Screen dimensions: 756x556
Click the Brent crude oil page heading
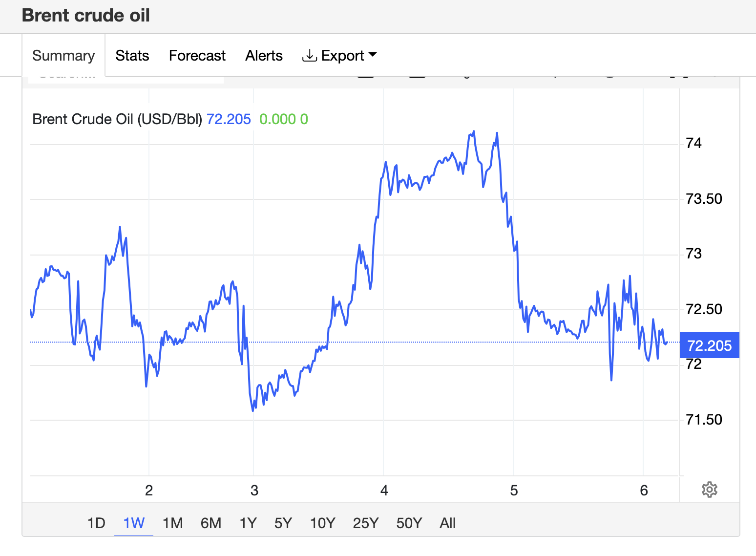86,15
